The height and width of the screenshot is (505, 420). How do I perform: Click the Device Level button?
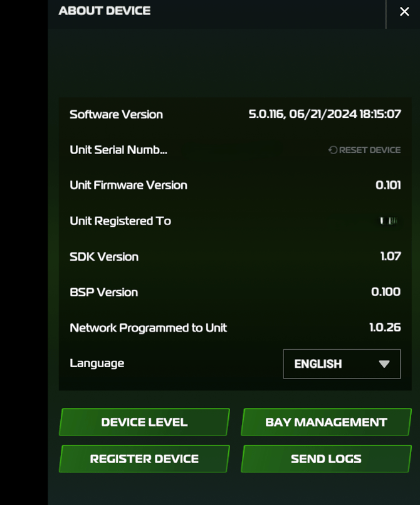click(144, 422)
